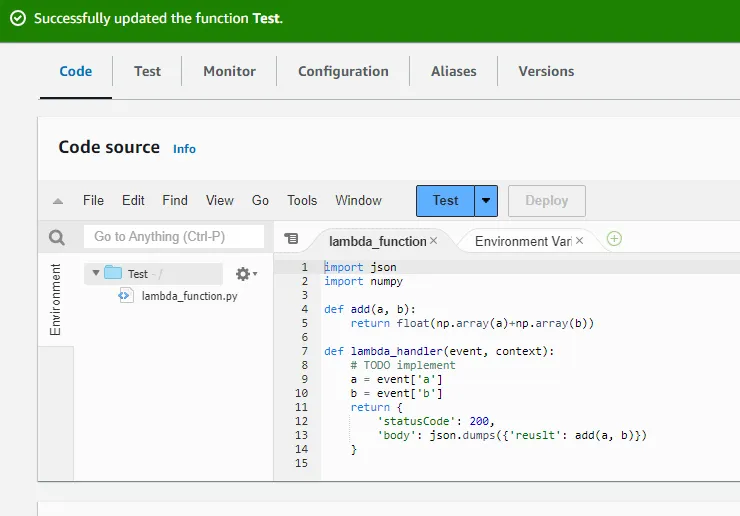Click the Deploy button

546,200
